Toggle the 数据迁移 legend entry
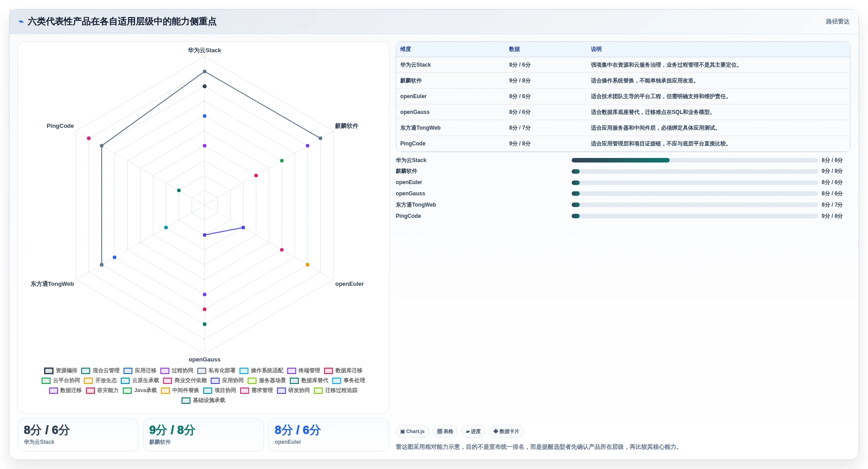The image size is (868, 469). [65, 390]
